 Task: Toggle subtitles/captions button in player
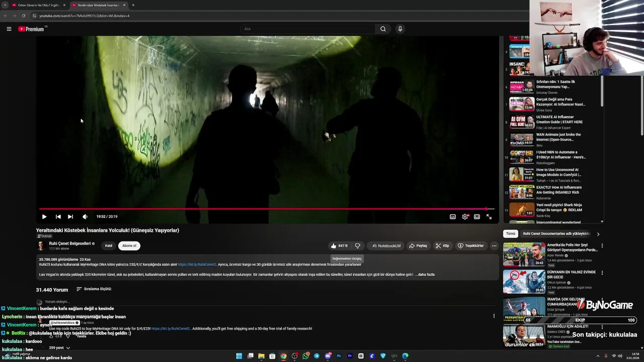453,217
